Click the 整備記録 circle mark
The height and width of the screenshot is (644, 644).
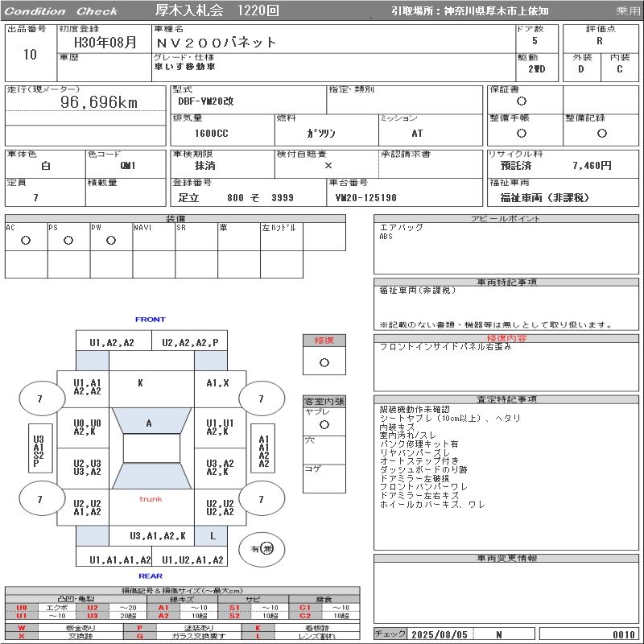601,134
